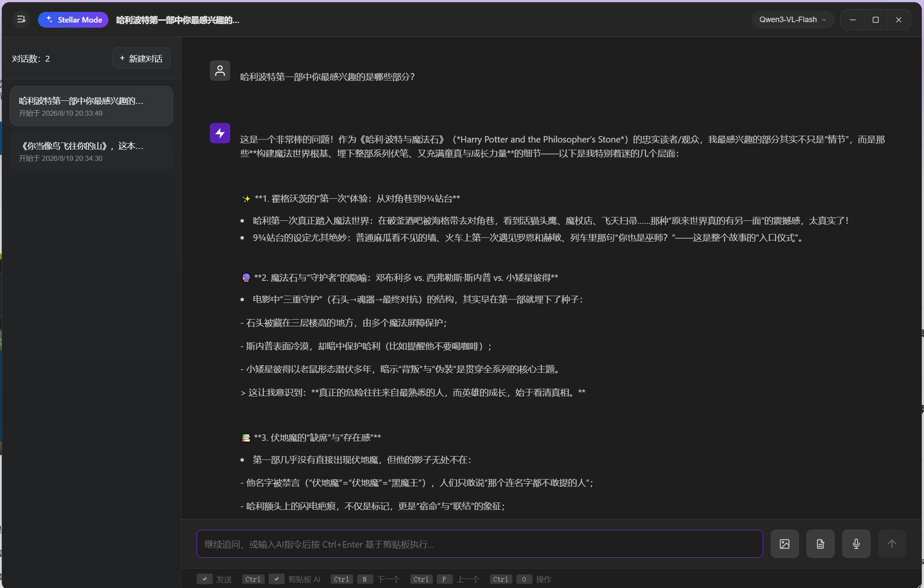Click the user question text 哈利波特第一部中你最感兴趣的是哪些部分
The width and height of the screenshot is (924, 588).
click(327, 77)
